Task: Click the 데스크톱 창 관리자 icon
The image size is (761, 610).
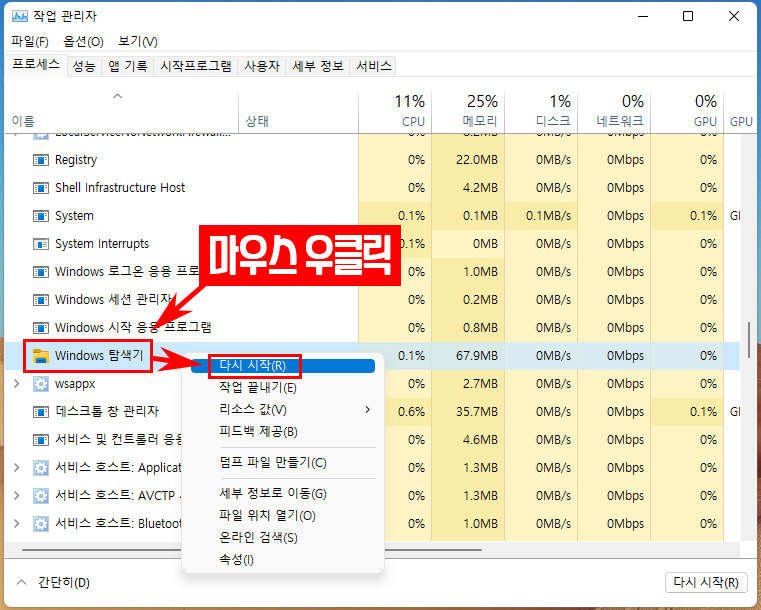Action: [41, 412]
